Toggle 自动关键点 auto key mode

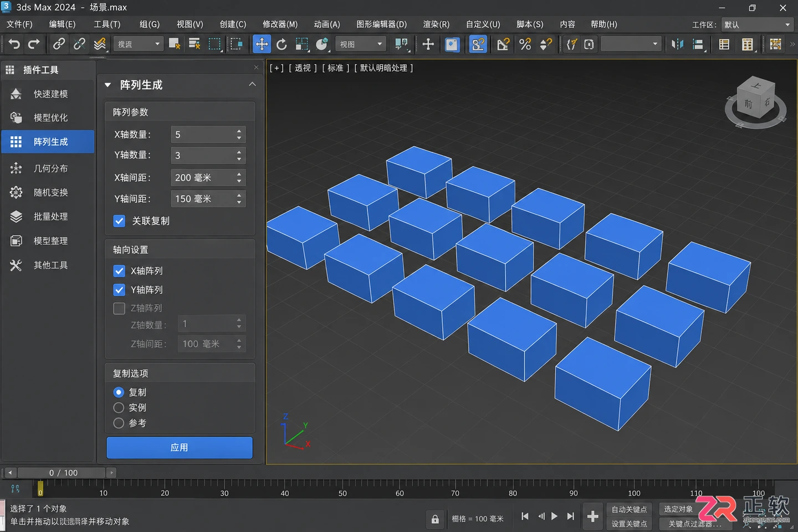point(629,509)
